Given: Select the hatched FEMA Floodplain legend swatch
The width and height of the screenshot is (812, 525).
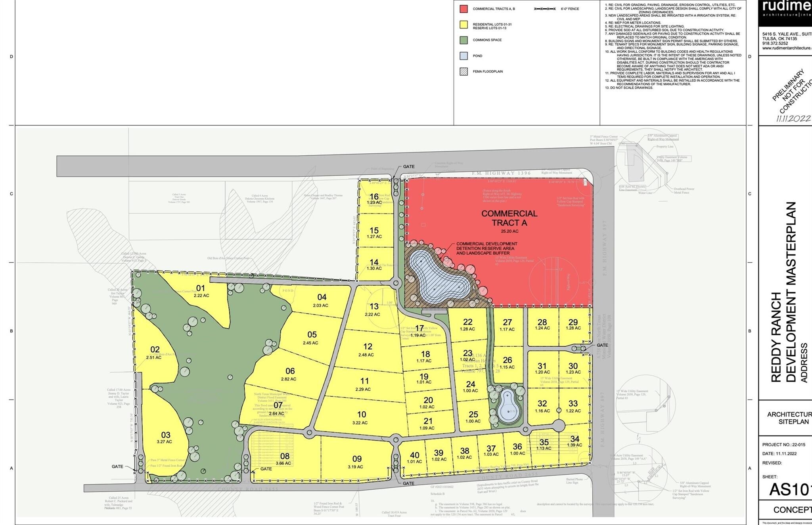Looking at the screenshot, I should tap(463, 72).
